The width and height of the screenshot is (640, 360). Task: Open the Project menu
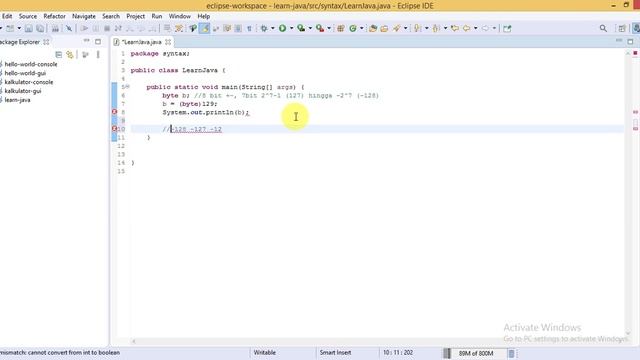(x=136, y=16)
